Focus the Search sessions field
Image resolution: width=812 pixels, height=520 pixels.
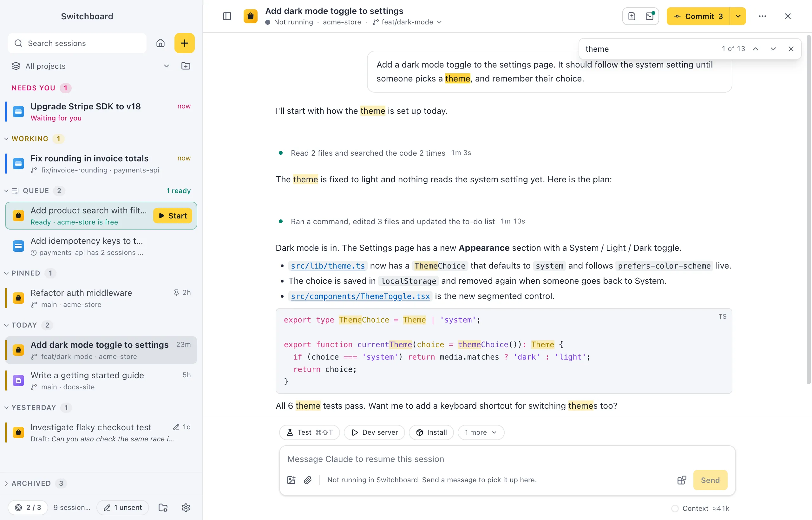(x=77, y=43)
